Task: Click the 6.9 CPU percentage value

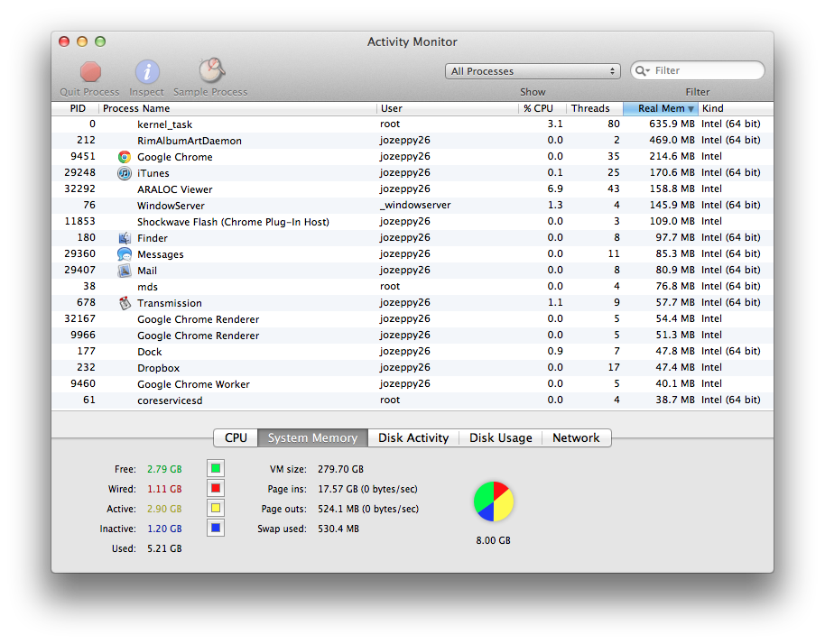Action: [555, 189]
